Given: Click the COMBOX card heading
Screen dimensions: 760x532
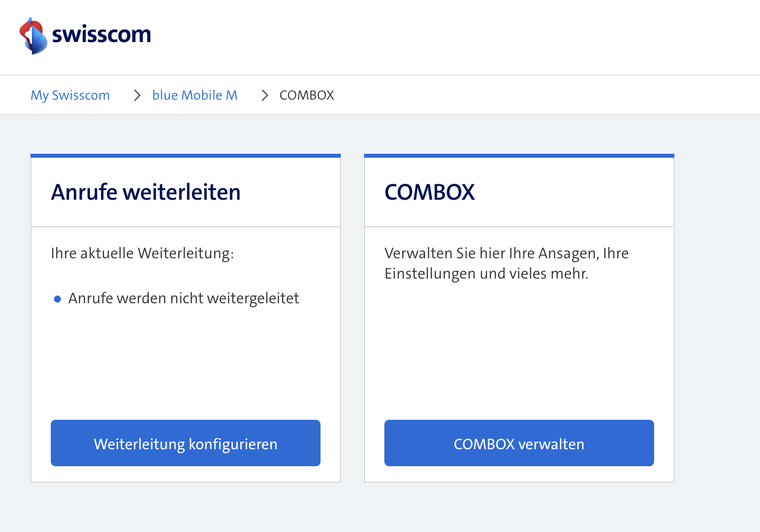Looking at the screenshot, I should [x=429, y=192].
